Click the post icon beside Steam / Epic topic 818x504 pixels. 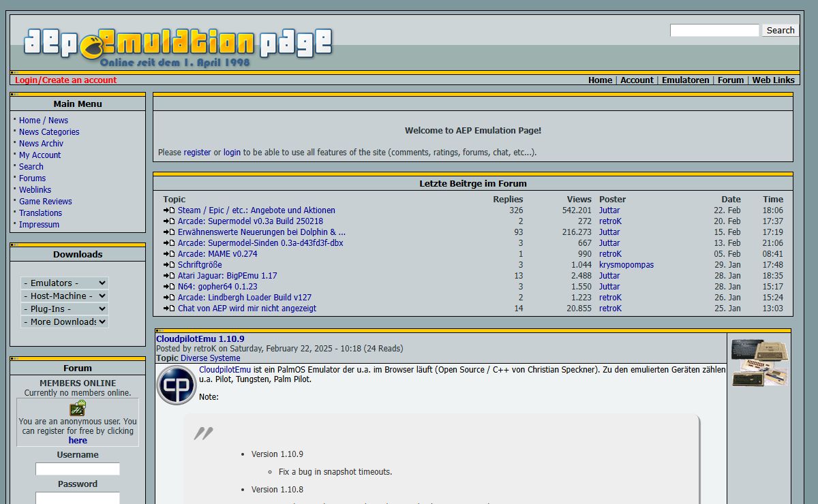coord(169,210)
